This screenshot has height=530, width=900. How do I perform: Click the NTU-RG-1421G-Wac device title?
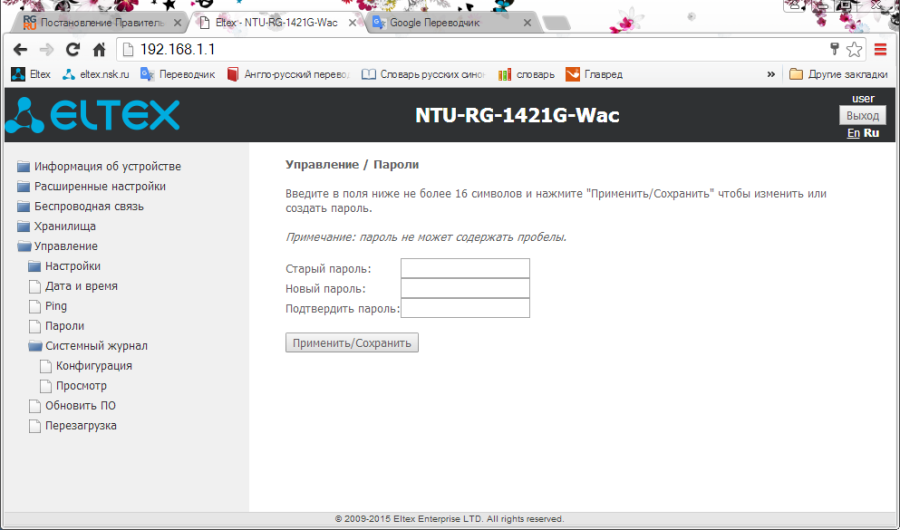(x=517, y=115)
